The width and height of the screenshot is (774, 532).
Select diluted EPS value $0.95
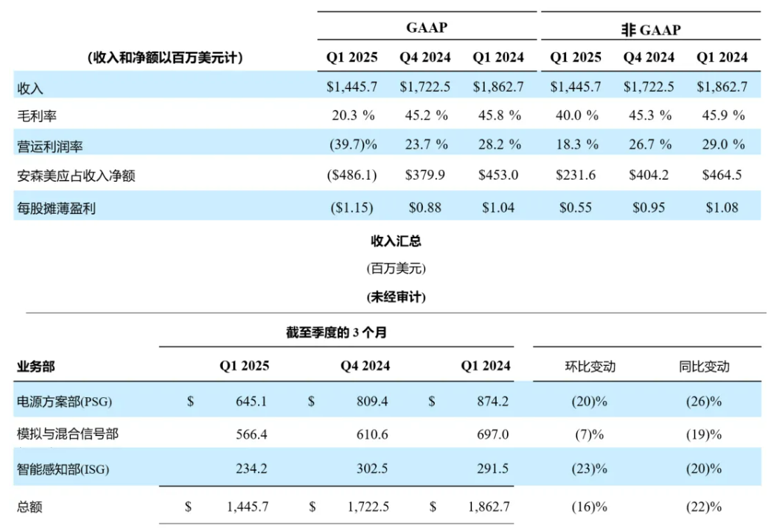[649, 208]
